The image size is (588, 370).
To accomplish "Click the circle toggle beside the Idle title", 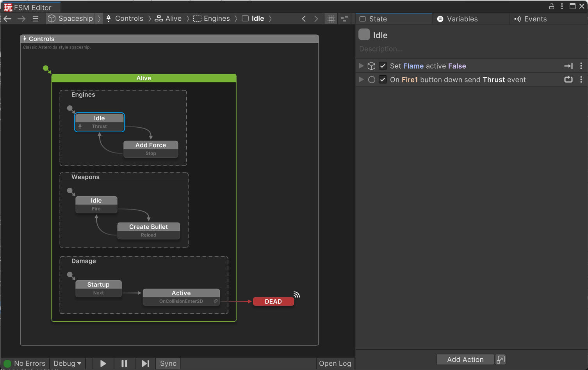I will [x=364, y=34].
